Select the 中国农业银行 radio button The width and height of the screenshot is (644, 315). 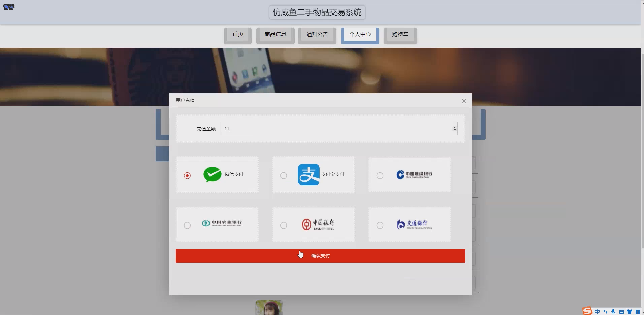187,225
